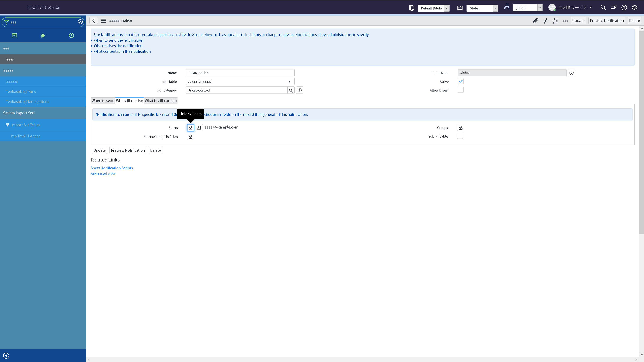The width and height of the screenshot is (644, 362).
Task: Unlock the Users field lock icon
Action: click(191, 128)
